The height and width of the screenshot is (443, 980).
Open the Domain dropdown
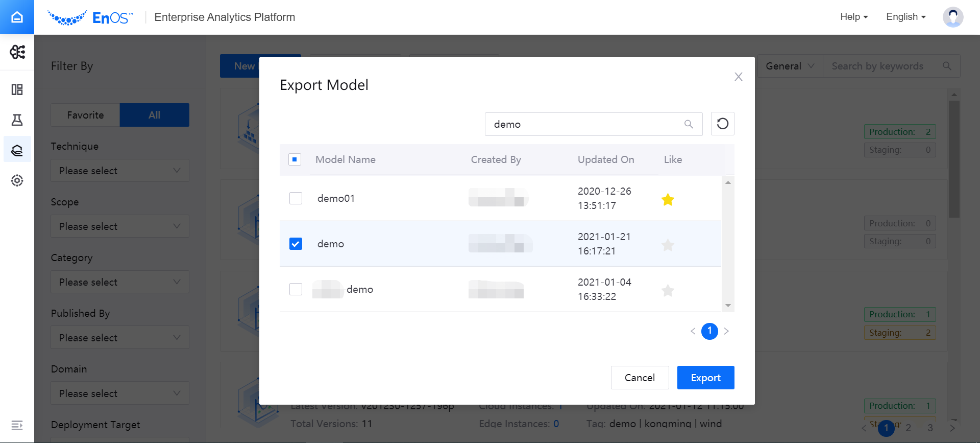pos(120,393)
